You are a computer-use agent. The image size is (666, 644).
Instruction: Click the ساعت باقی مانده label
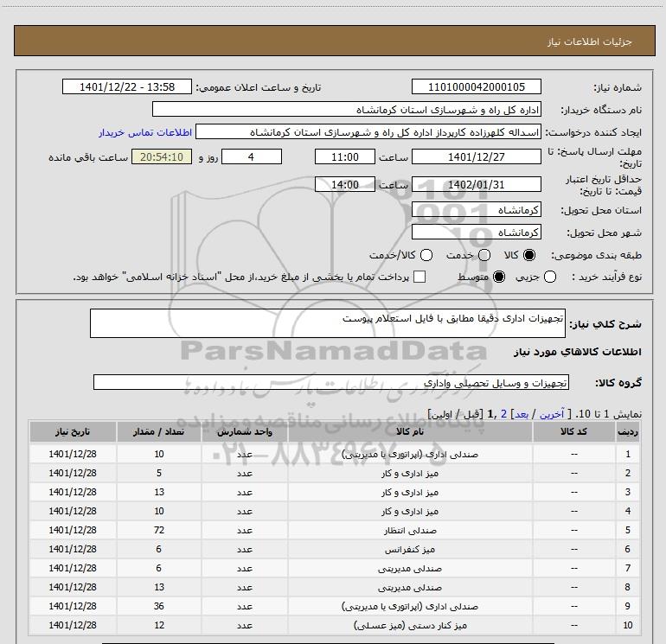point(88,157)
